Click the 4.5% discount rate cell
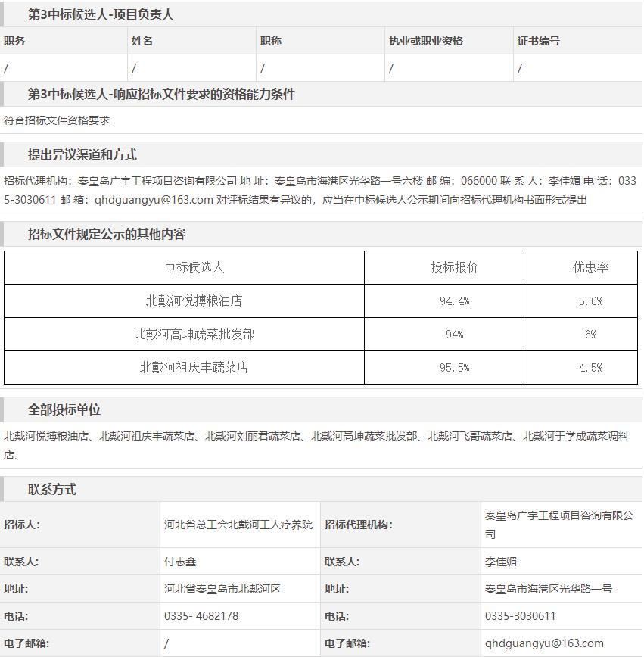644x657 pixels. click(590, 367)
